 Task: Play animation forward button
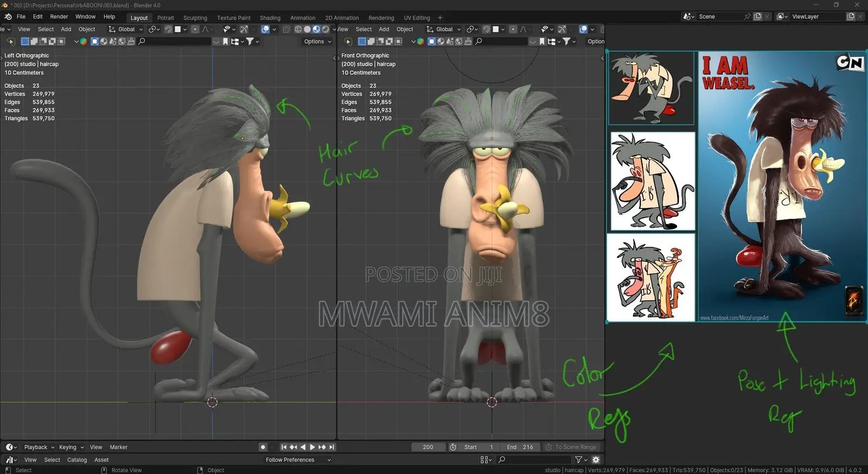312,447
